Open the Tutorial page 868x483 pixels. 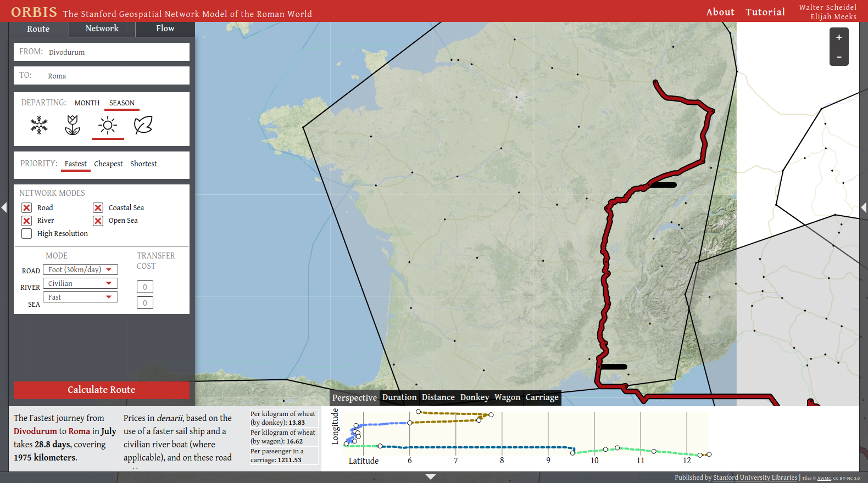pyautogui.click(x=765, y=12)
